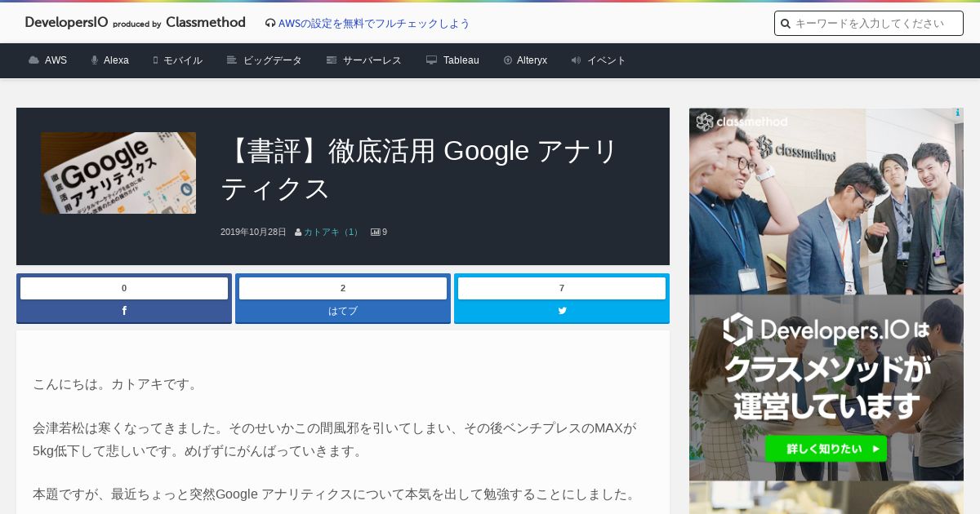Click the 詳しく知りたい green ad button
Viewport: 980px width, 514px height.
(826, 449)
